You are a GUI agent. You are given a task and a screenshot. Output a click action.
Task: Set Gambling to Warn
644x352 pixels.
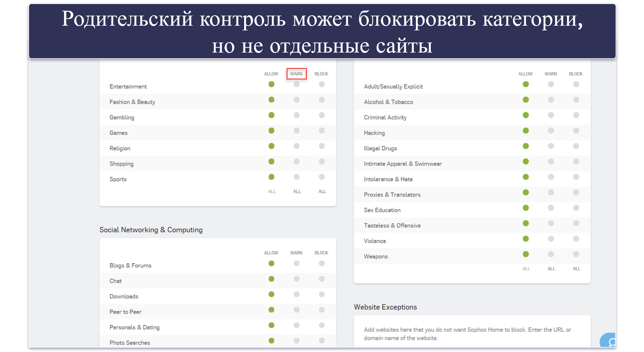click(x=296, y=115)
